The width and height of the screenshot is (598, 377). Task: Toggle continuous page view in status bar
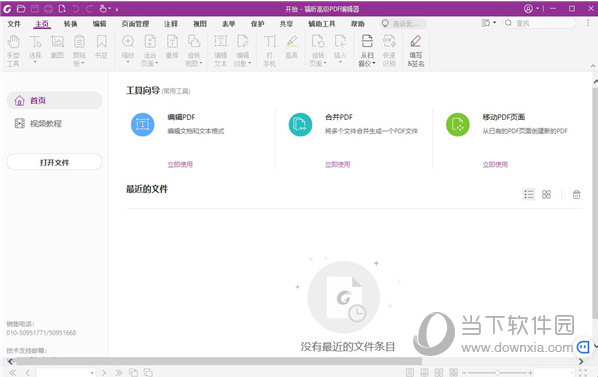pyautogui.click(x=424, y=372)
